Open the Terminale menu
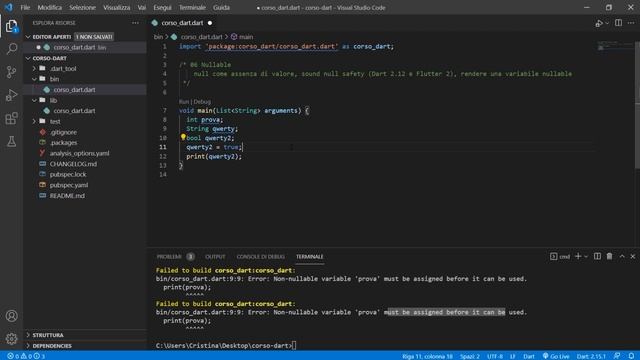This screenshot has height=360, width=640. pos(192,7)
